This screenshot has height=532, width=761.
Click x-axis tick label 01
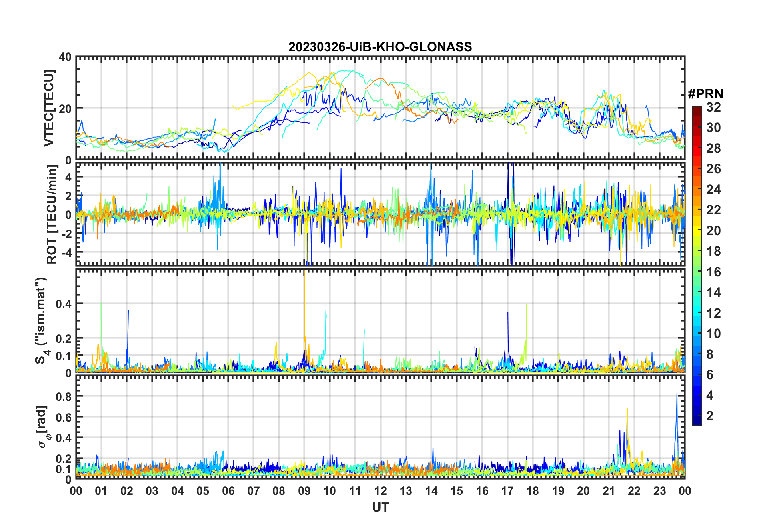click(101, 491)
